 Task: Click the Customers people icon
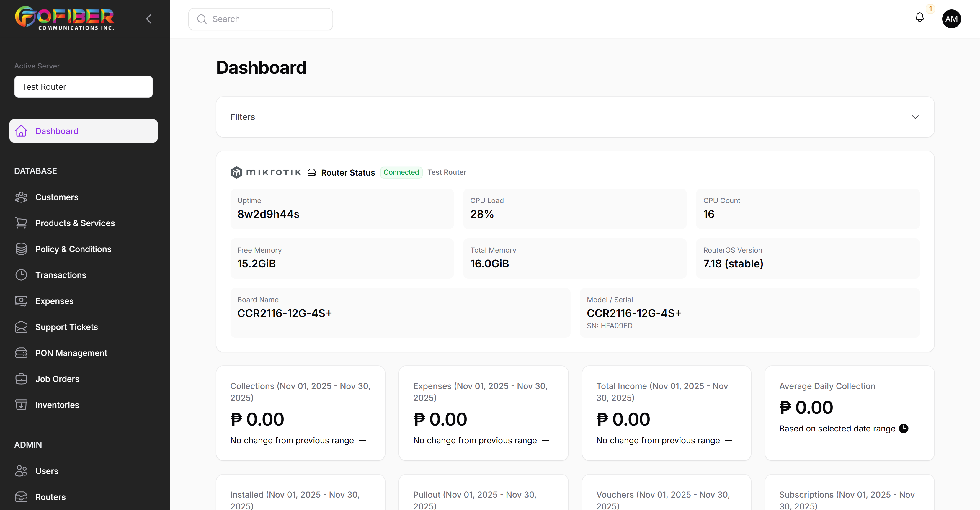[21, 197]
